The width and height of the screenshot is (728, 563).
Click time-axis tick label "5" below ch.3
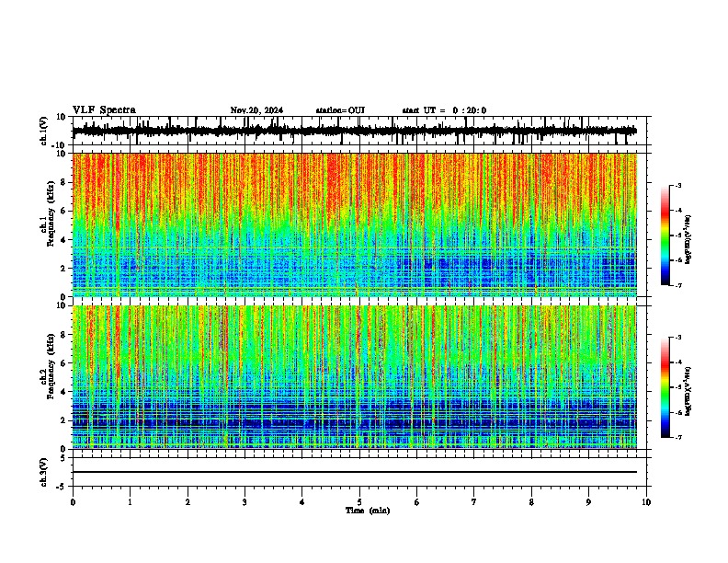click(x=359, y=502)
